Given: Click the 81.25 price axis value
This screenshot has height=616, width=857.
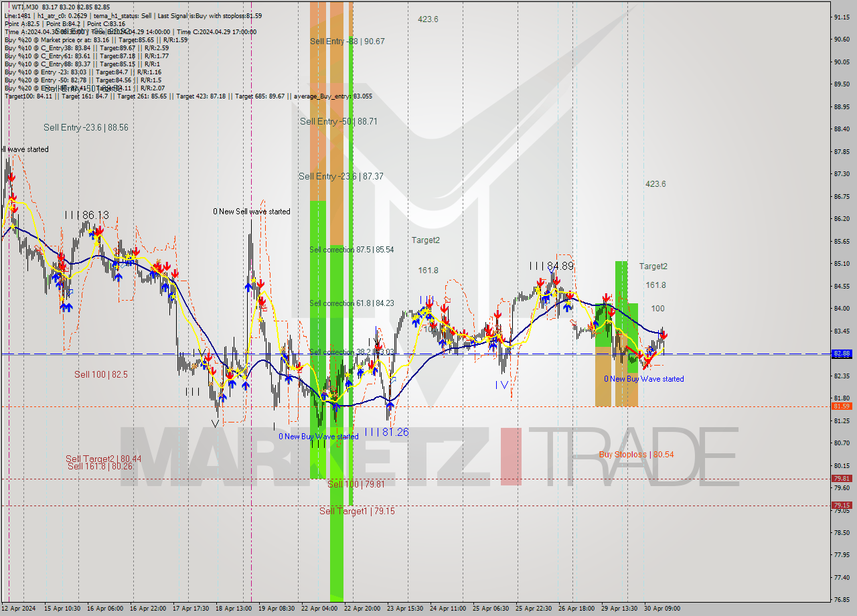Looking at the screenshot, I should coord(842,421).
